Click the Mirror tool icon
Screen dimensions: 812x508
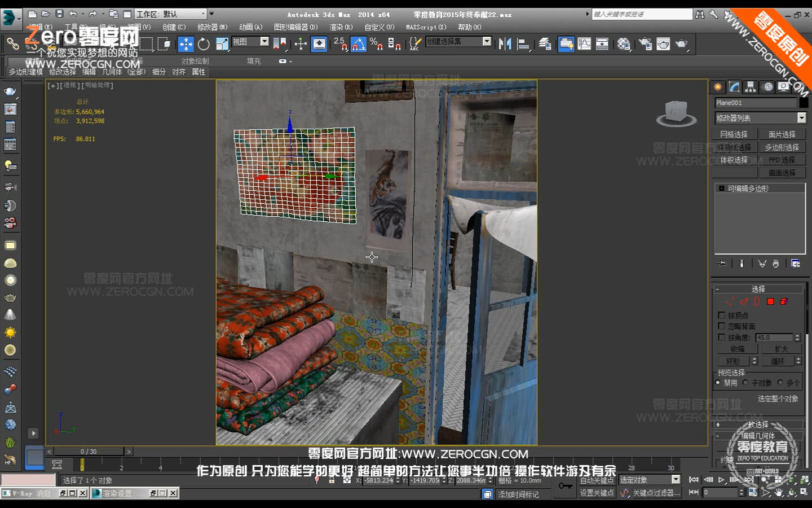click(505, 44)
